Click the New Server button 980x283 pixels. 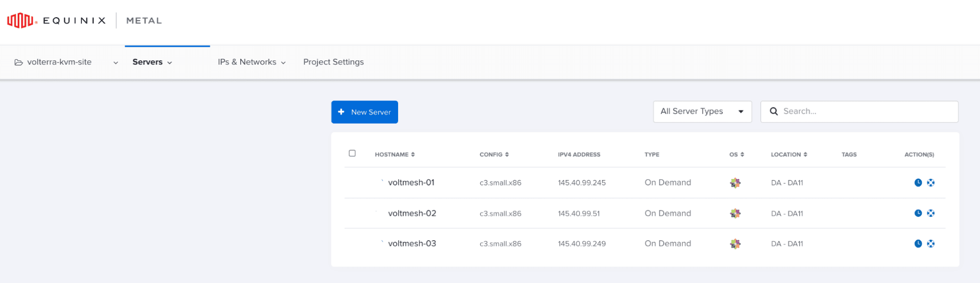coord(364,112)
